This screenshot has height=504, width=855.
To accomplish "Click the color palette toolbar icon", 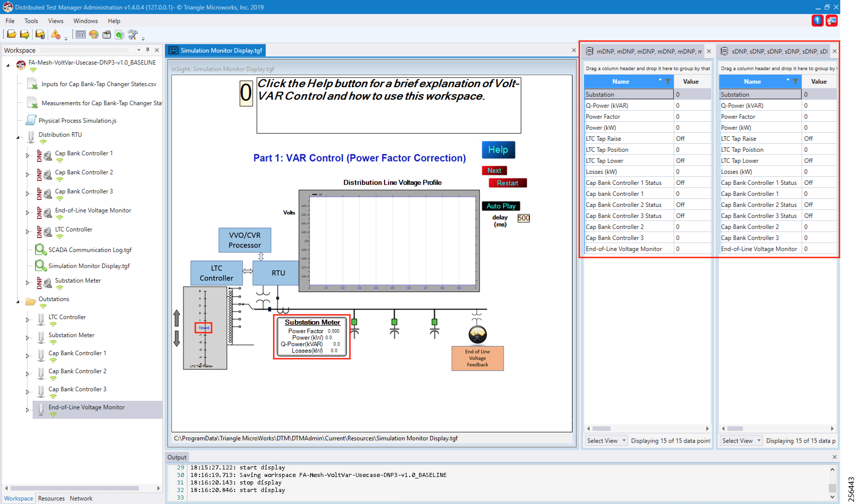I will click(x=93, y=34).
